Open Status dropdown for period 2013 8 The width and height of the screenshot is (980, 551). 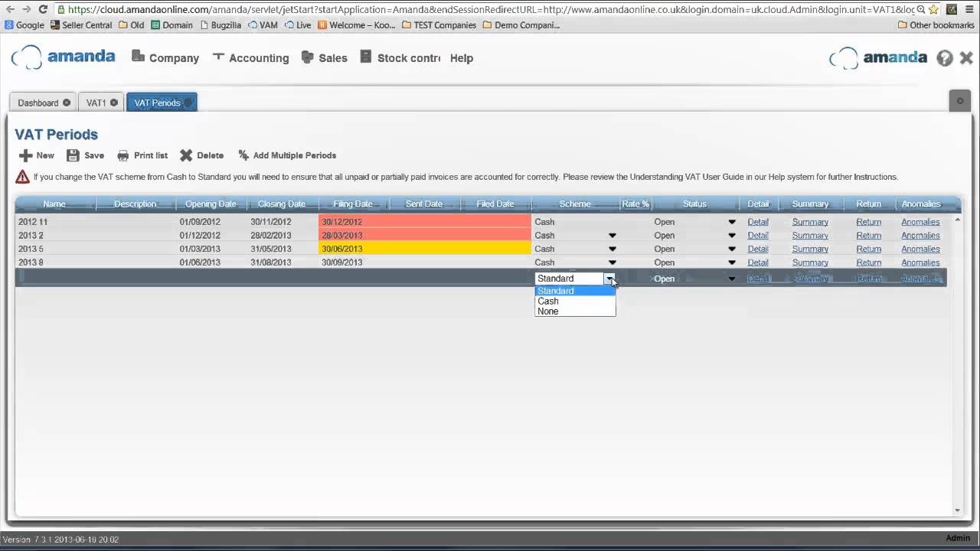tap(732, 262)
